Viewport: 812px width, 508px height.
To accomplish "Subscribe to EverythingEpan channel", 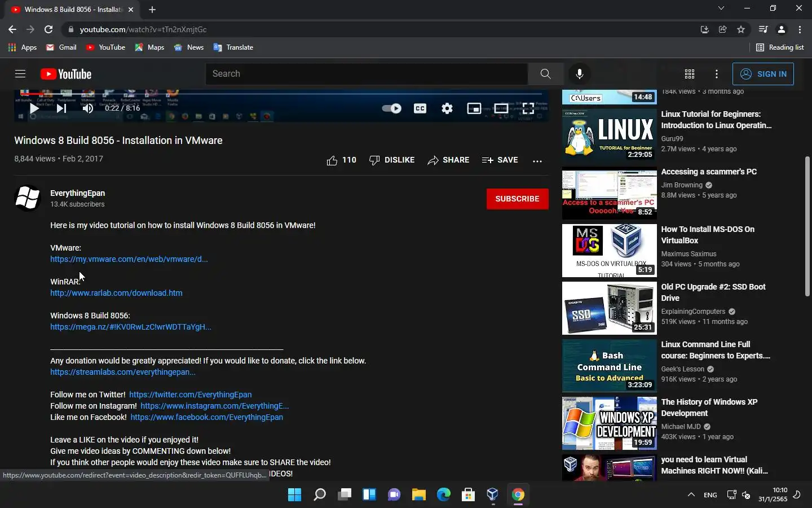I will pos(517,199).
